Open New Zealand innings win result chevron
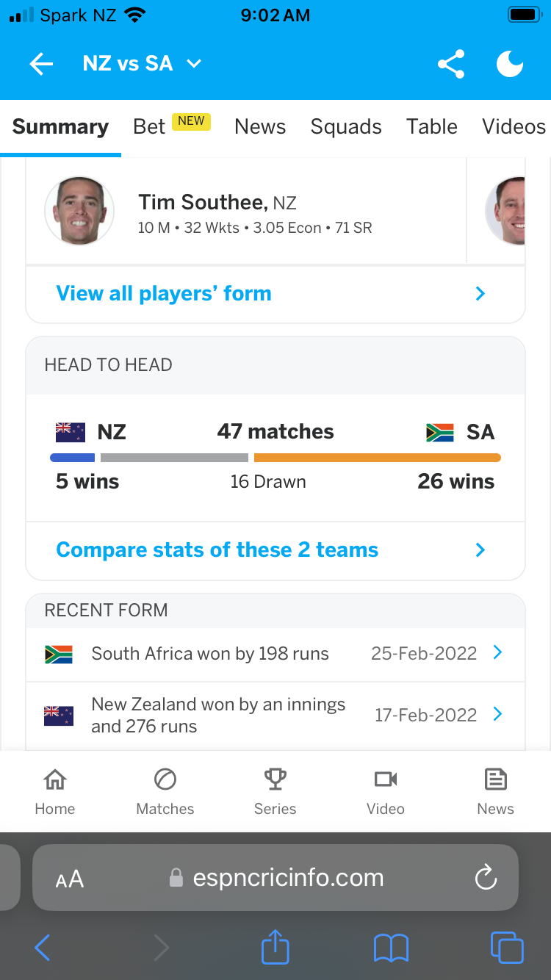This screenshot has width=551, height=980. (497, 713)
